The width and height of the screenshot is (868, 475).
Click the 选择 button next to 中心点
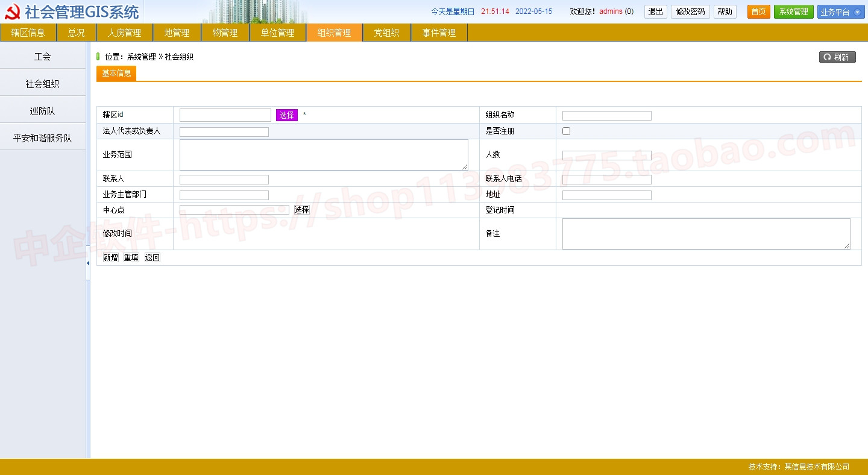click(x=302, y=210)
